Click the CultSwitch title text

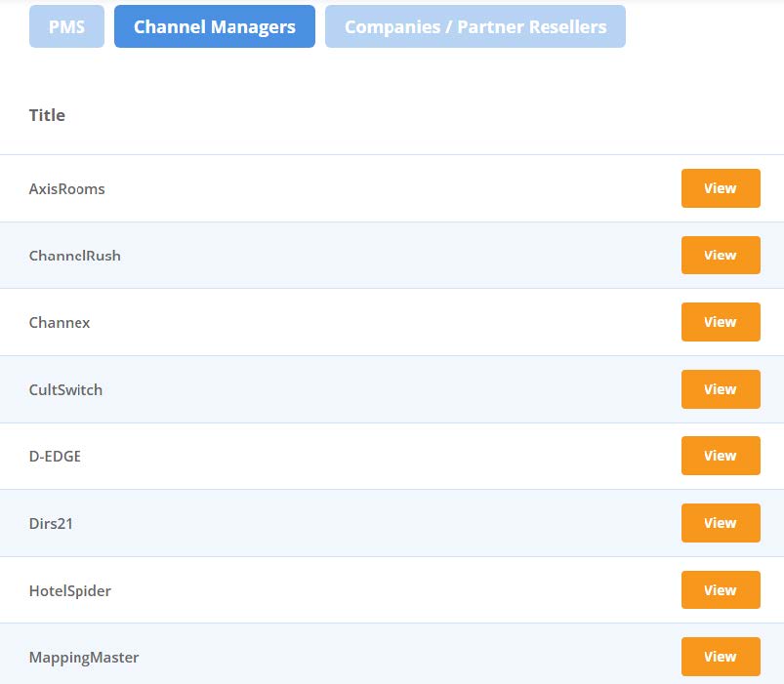(x=65, y=389)
